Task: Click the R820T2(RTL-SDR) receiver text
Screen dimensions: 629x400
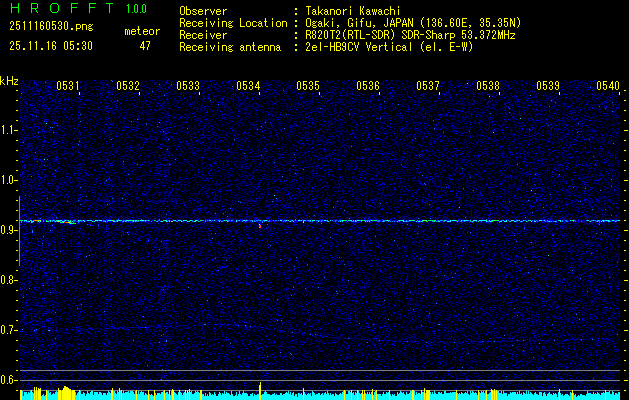Action: point(410,35)
